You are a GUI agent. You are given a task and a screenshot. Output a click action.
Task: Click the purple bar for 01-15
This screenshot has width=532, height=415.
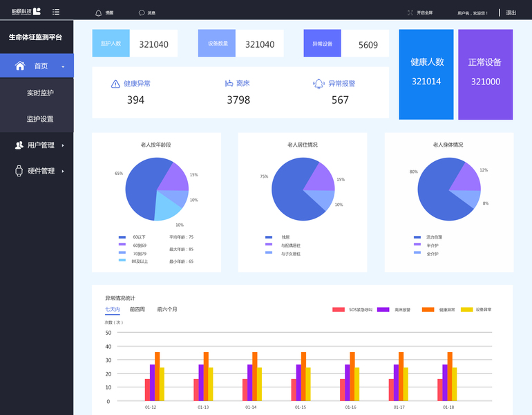point(298,382)
